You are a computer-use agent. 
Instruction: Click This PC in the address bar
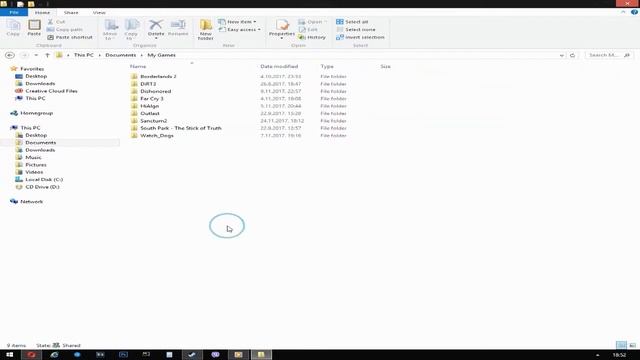pyautogui.click(x=84, y=55)
